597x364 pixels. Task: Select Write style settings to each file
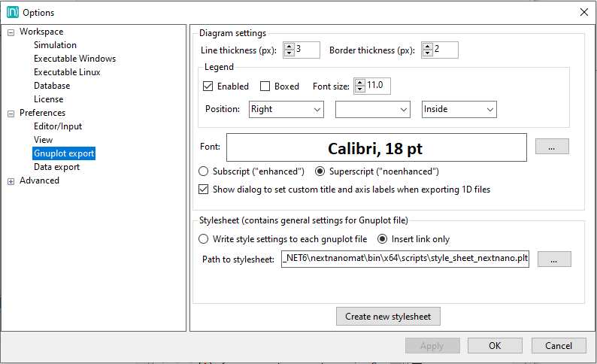click(x=203, y=239)
